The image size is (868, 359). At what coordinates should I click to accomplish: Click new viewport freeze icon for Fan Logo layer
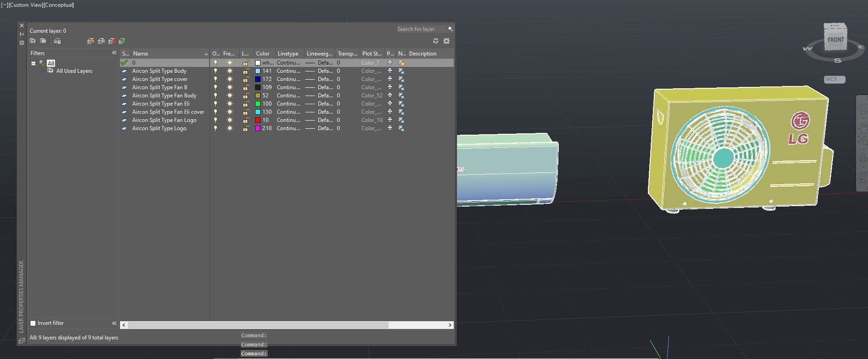click(x=401, y=120)
